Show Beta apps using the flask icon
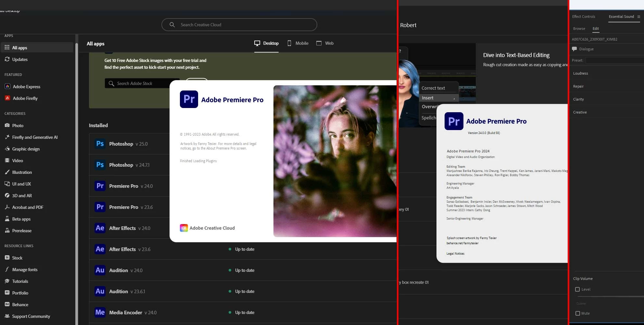Image resolution: width=644 pixels, height=325 pixels. (x=7, y=219)
